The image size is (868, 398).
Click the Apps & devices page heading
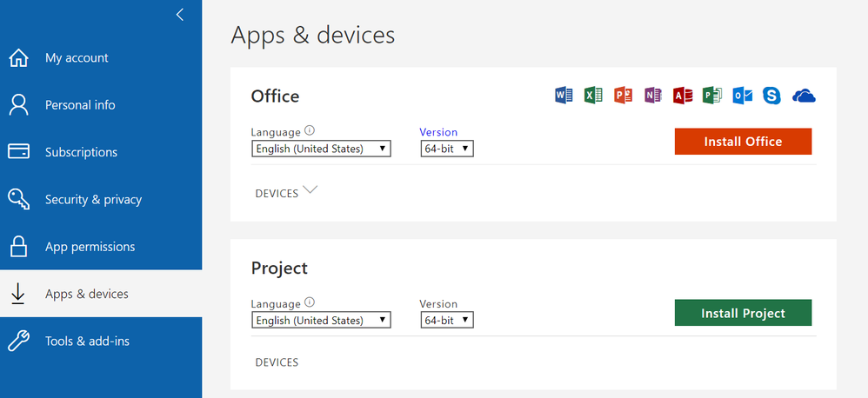[313, 34]
